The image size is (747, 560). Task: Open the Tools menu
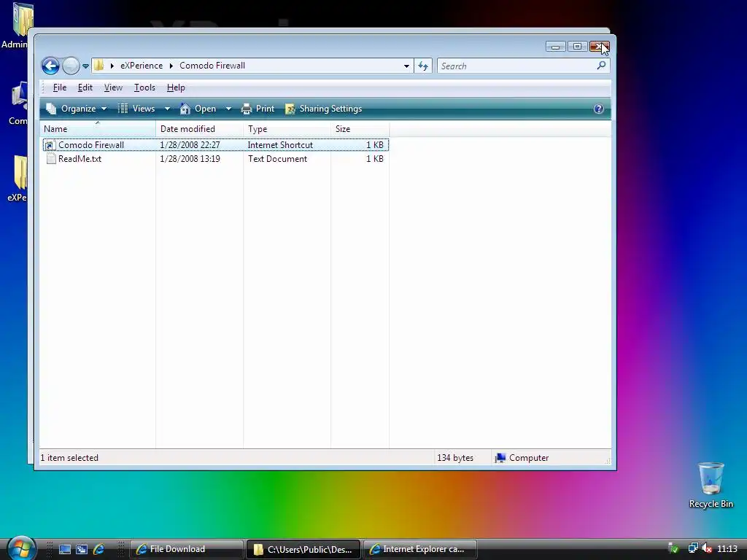(x=144, y=87)
